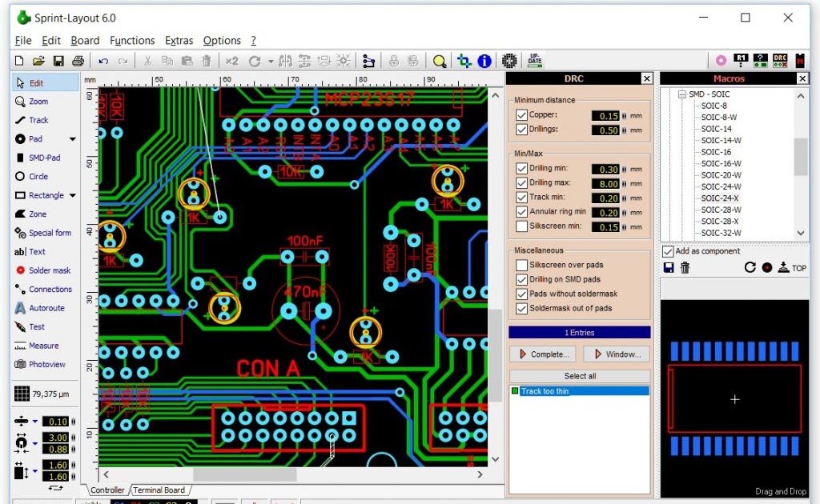Click the Print toolbar icon
This screenshot has height=504, width=820.
coord(78,61)
